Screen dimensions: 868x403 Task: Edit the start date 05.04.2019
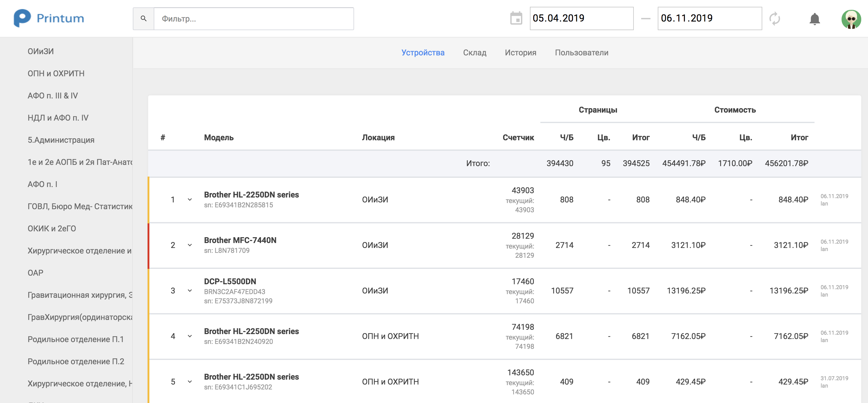(x=581, y=18)
